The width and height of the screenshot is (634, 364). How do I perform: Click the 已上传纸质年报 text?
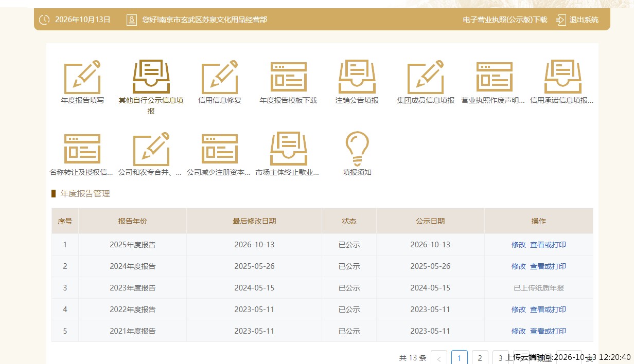539,288
